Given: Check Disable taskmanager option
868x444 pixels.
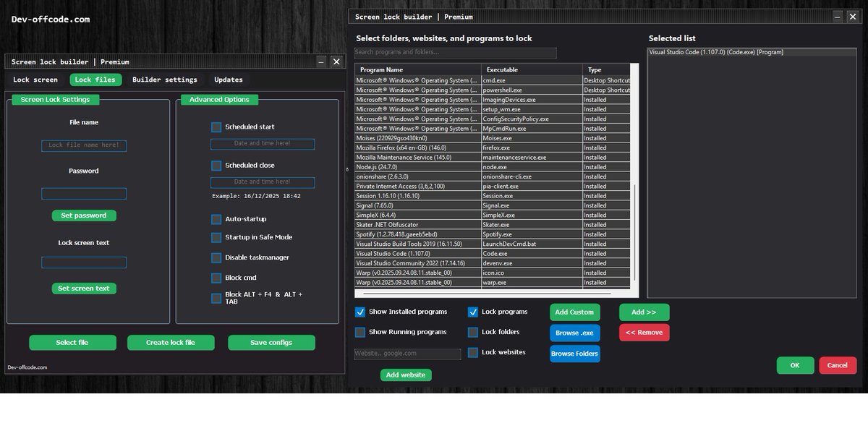Looking at the screenshot, I should click(216, 257).
